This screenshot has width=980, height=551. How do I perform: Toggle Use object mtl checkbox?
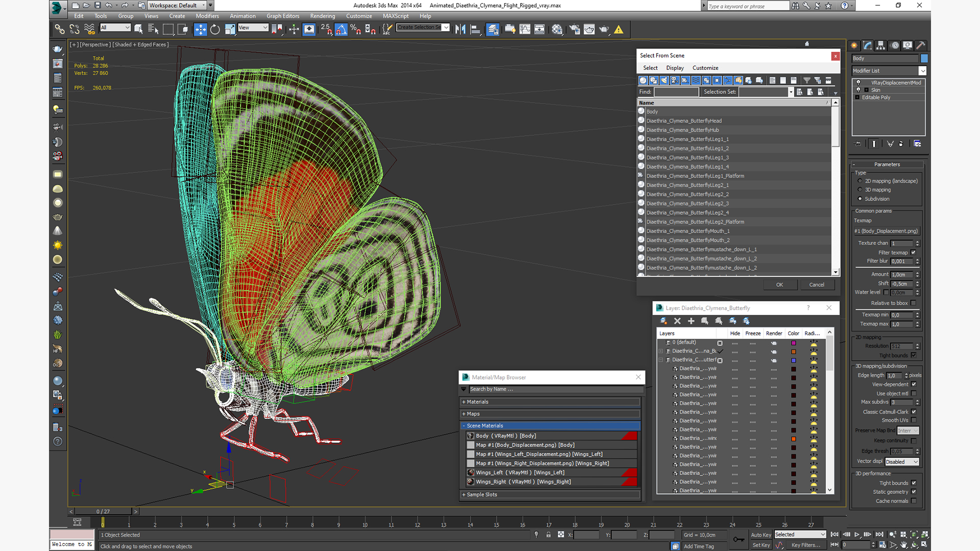(914, 393)
